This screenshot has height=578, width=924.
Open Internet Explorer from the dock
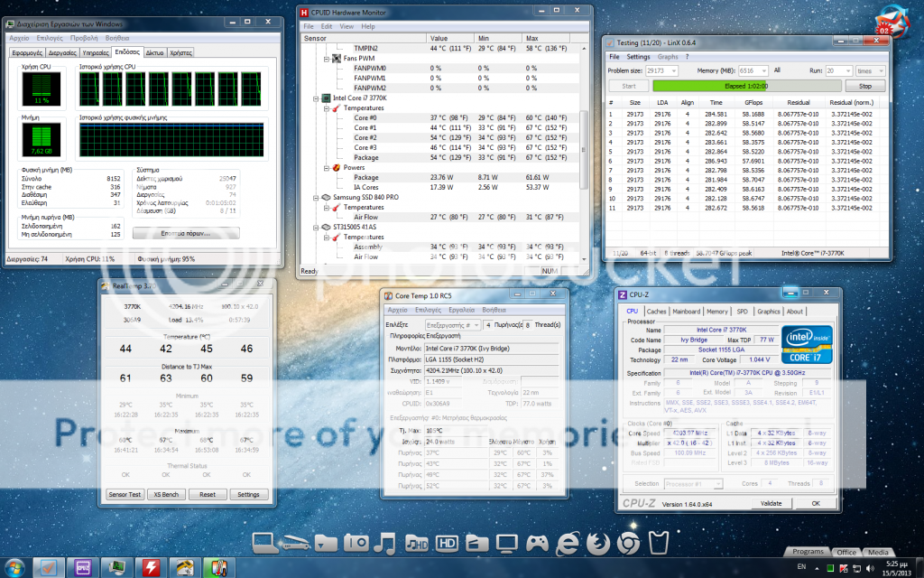point(567,545)
